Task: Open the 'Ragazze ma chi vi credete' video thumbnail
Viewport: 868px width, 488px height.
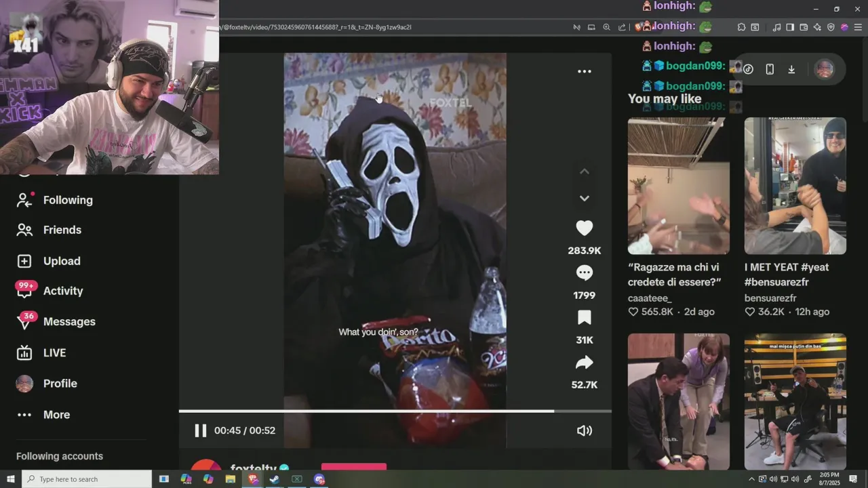Action: click(x=678, y=186)
